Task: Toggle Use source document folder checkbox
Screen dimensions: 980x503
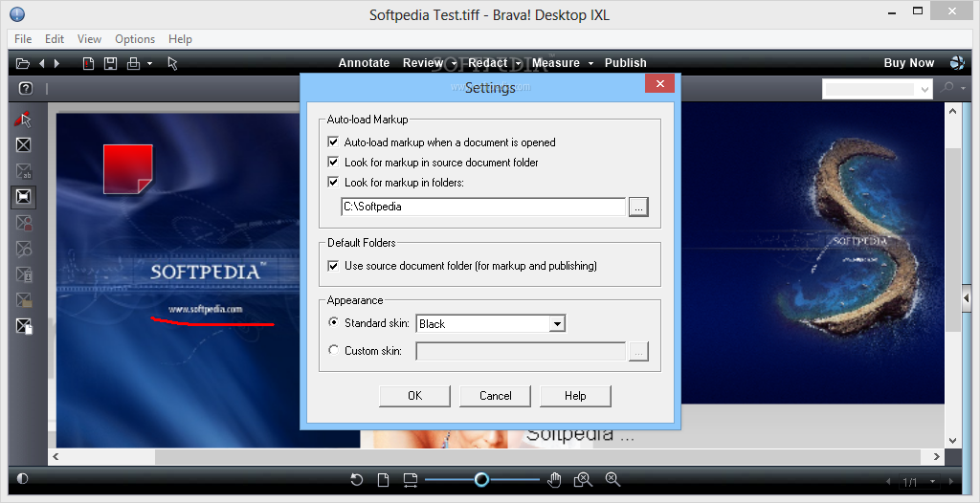Action: 333,266
